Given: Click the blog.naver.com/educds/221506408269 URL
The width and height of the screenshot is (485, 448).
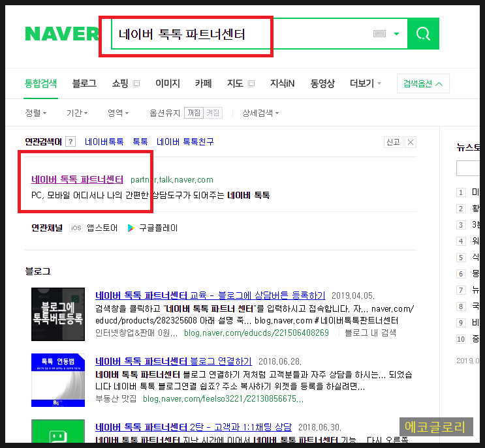Looking at the screenshot, I should tap(257, 333).
